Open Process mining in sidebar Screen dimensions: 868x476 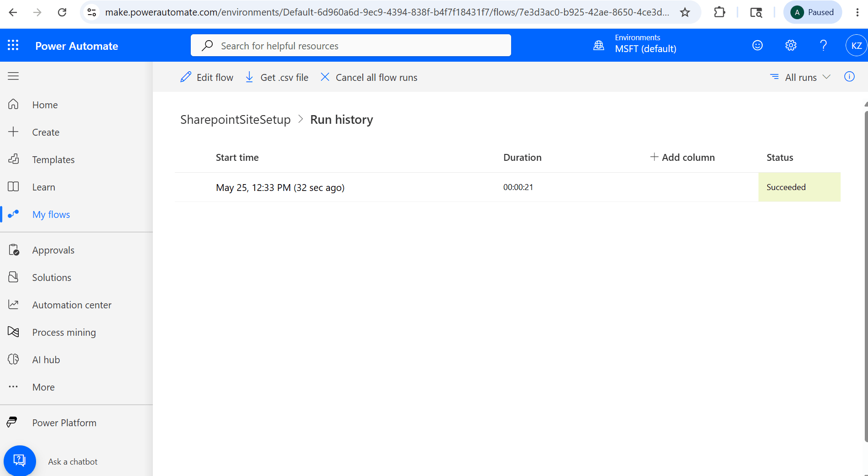tap(64, 332)
